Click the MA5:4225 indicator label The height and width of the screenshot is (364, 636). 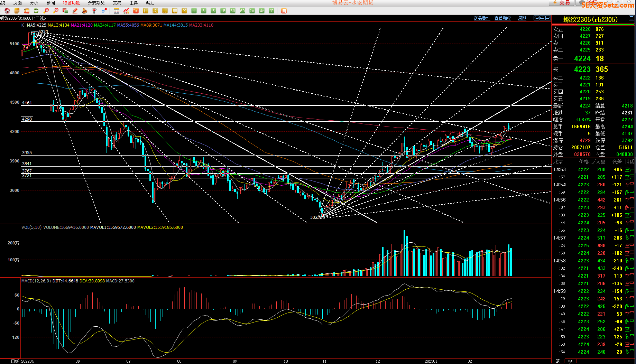36,25
